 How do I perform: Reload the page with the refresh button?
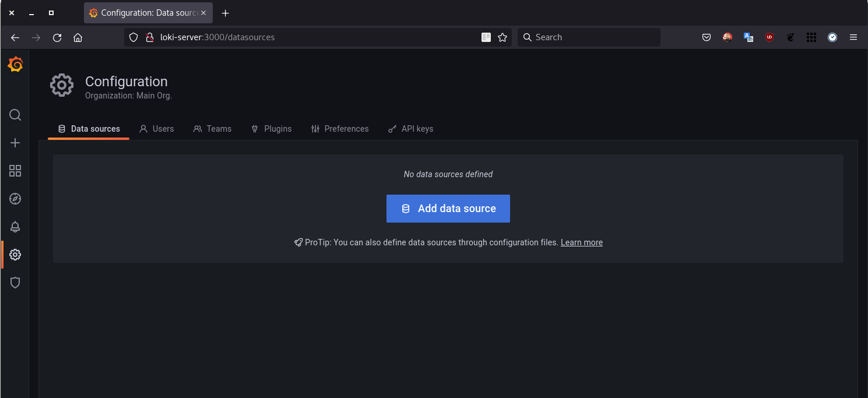tap(57, 37)
